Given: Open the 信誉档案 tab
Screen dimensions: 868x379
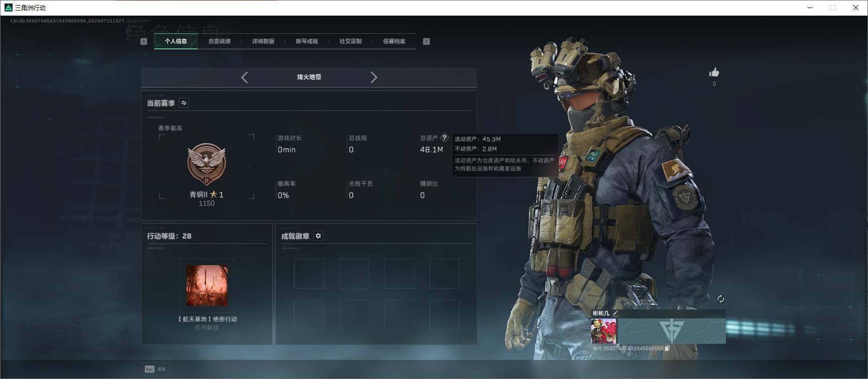Looking at the screenshot, I should 394,41.
